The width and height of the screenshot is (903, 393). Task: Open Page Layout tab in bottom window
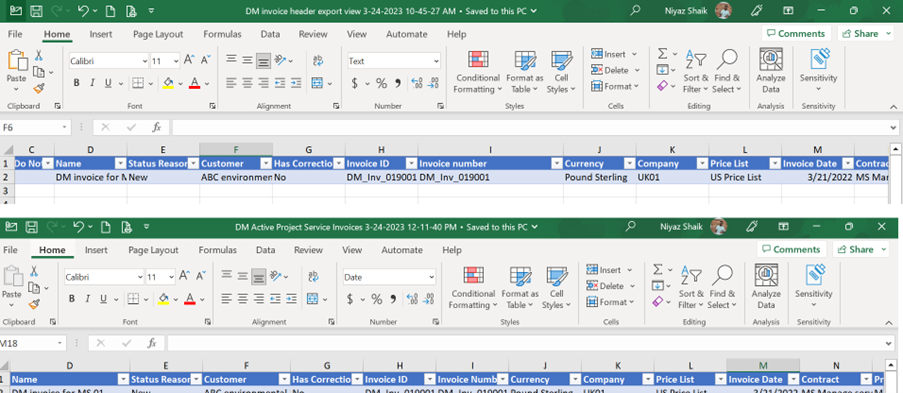coord(153,250)
